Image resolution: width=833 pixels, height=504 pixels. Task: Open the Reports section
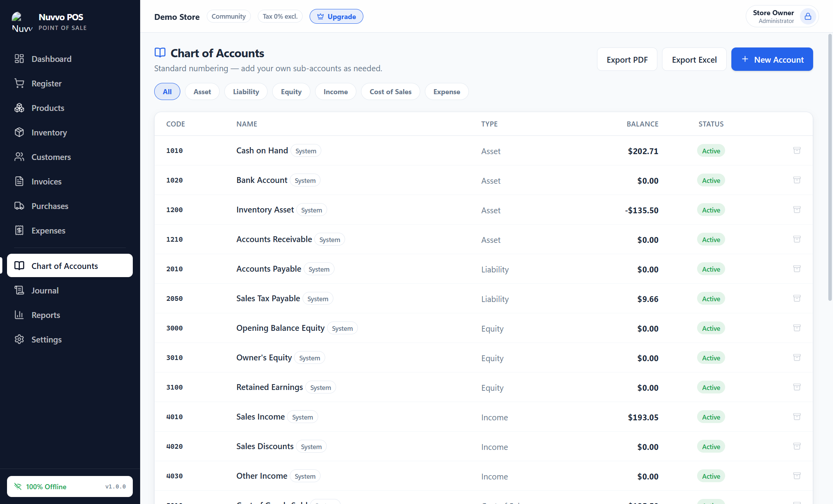click(70, 315)
